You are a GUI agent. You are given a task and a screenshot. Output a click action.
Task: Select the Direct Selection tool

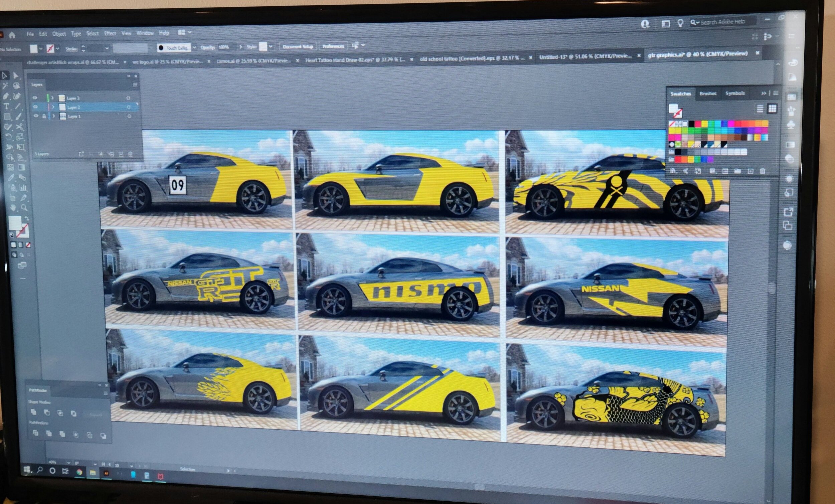pyautogui.click(x=16, y=75)
